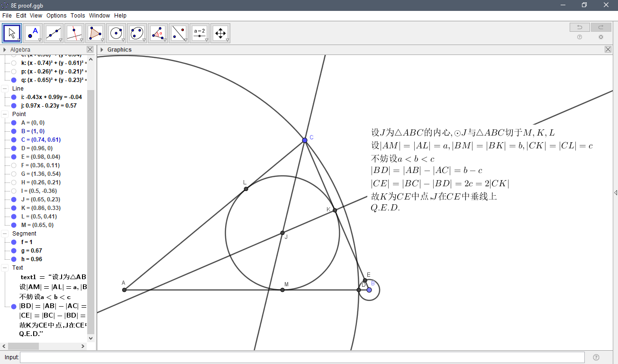Open the Options menu
This screenshot has width=618, height=364.
click(56, 15)
